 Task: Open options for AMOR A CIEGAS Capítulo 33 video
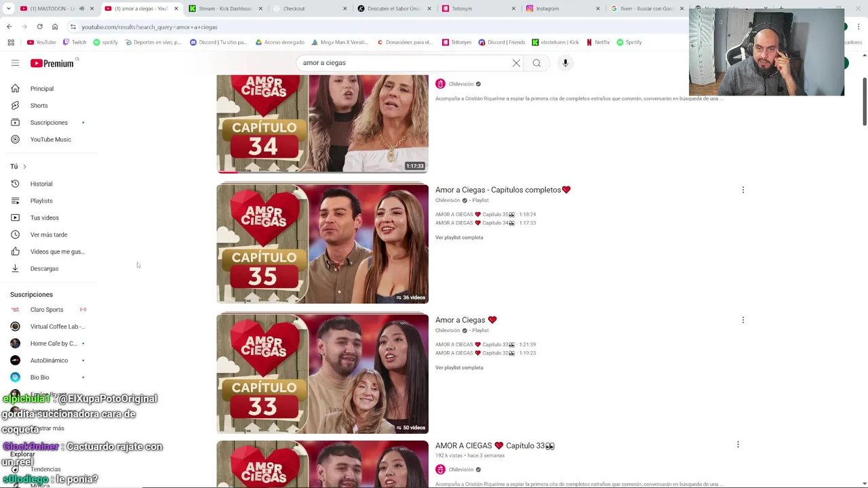(738, 445)
